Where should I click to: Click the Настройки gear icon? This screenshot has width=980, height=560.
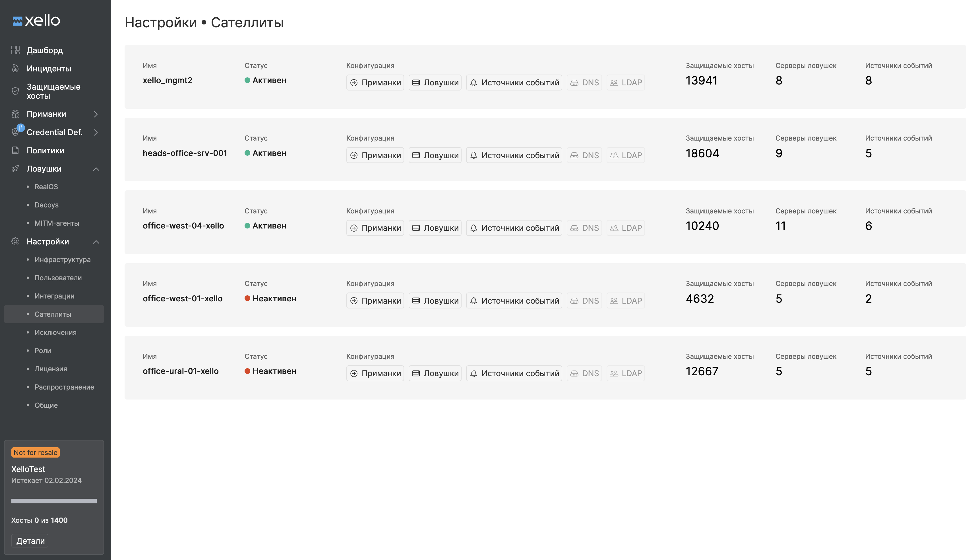[15, 241]
